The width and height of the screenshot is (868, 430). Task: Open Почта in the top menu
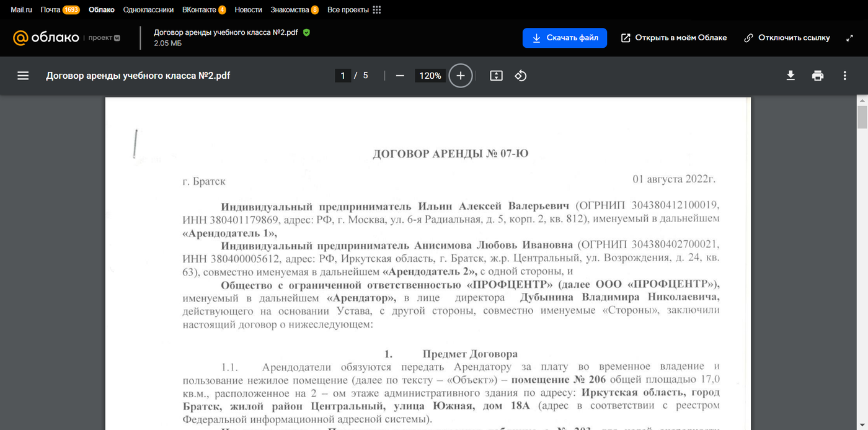[50, 10]
